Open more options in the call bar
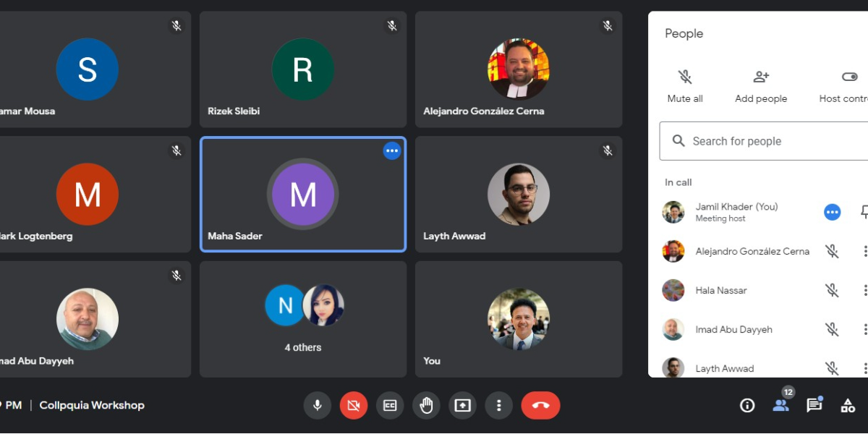The height and width of the screenshot is (434, 868). point(498,406)
